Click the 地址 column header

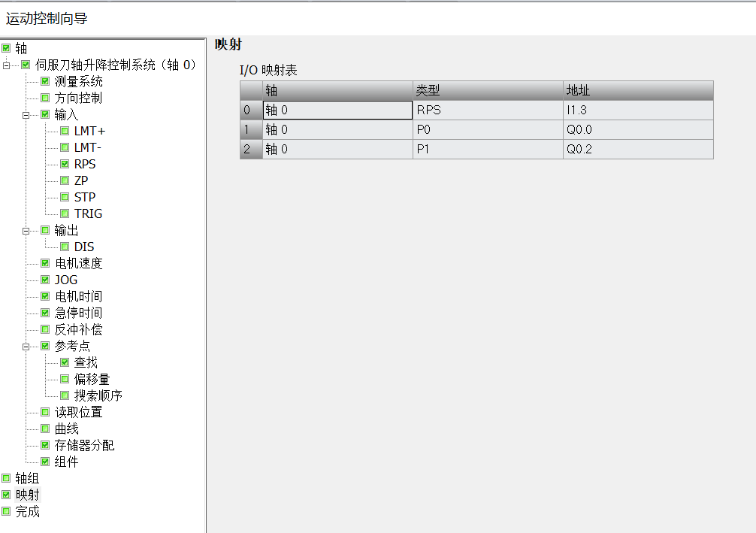click(637, 90)
